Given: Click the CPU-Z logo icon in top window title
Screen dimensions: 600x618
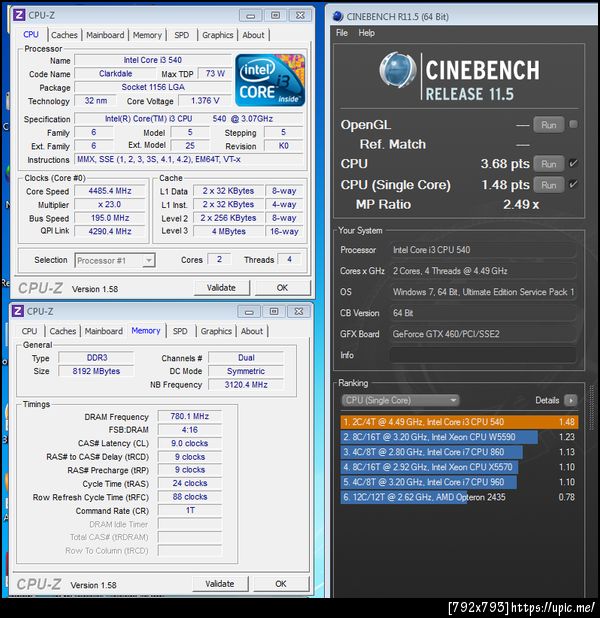Looking at the screenshot, I should tap(19, 15).
